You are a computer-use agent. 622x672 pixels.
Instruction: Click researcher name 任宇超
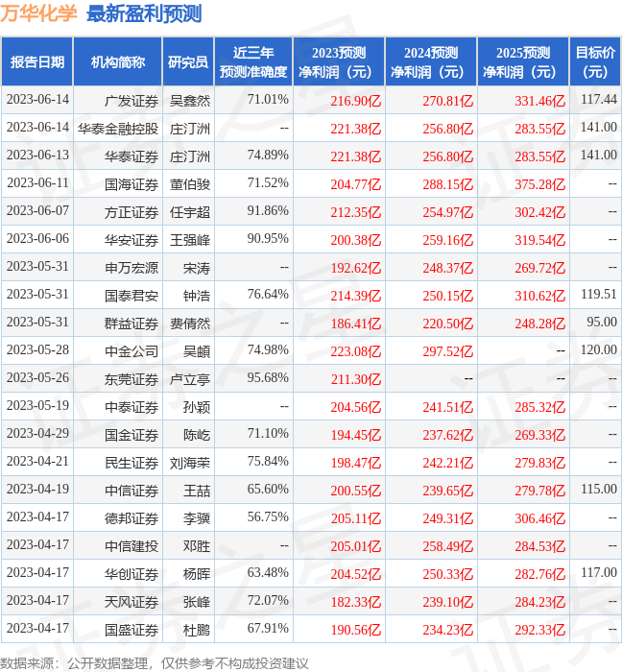pos(190,212)
